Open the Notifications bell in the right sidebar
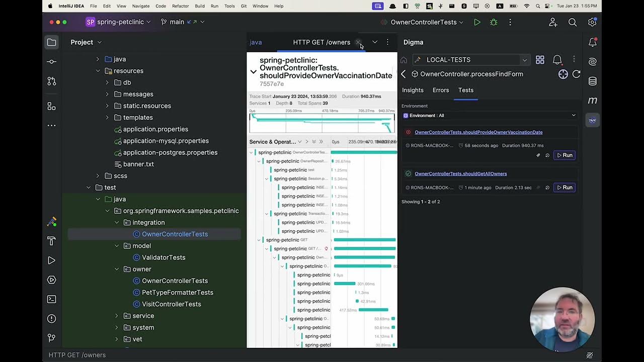 coord(592,41)
